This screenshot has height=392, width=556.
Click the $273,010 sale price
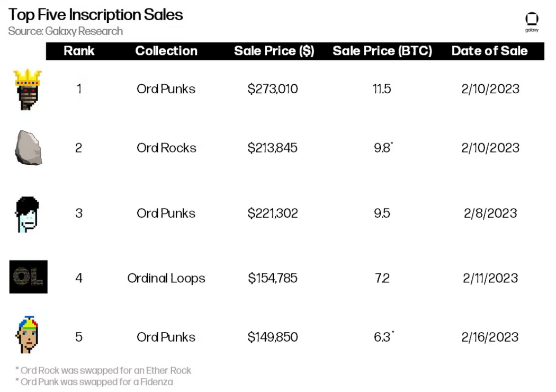pos(273,88)
